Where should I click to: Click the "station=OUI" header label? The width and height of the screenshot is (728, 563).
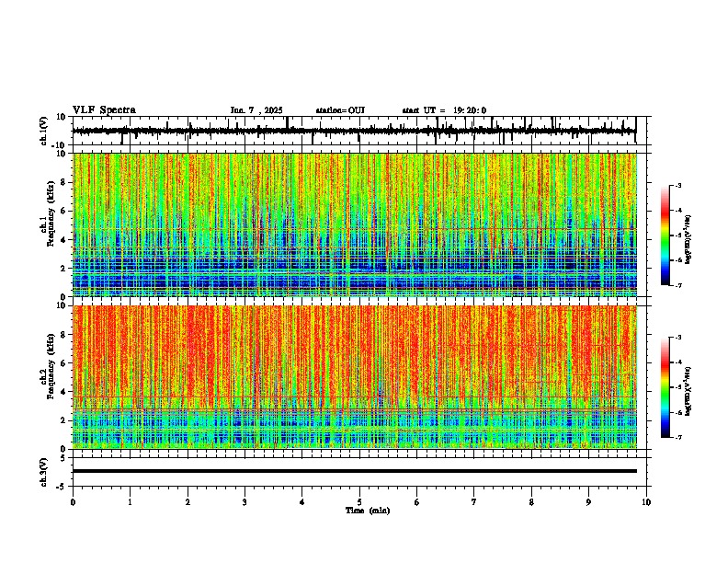point(340,110)
